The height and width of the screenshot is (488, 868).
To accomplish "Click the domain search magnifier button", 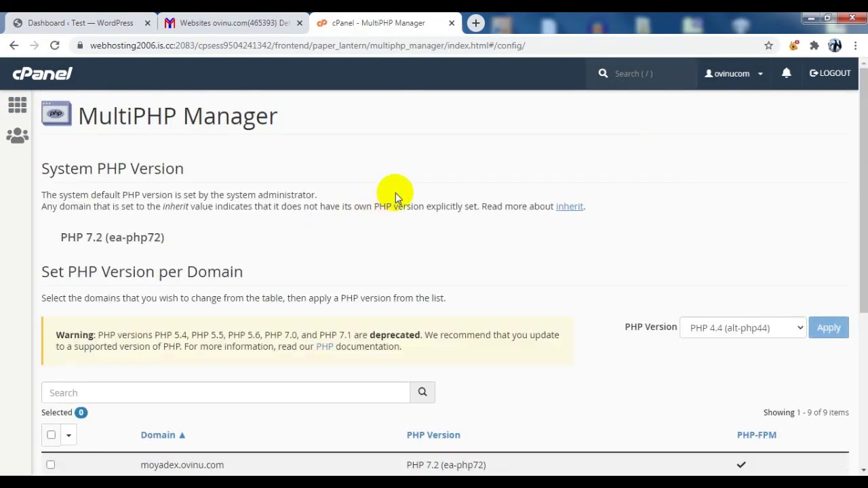I will [422, 392].
